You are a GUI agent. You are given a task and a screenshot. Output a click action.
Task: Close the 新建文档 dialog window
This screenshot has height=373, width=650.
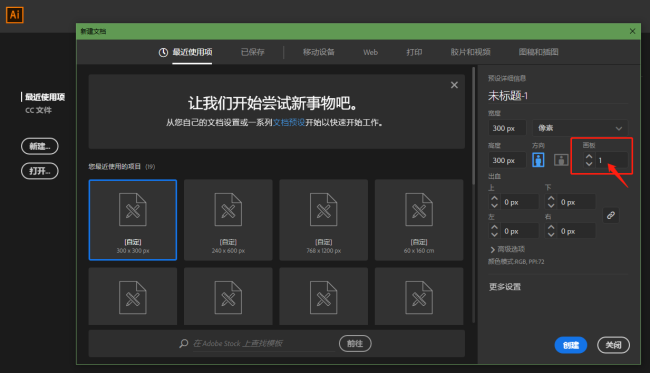point(632,31)
